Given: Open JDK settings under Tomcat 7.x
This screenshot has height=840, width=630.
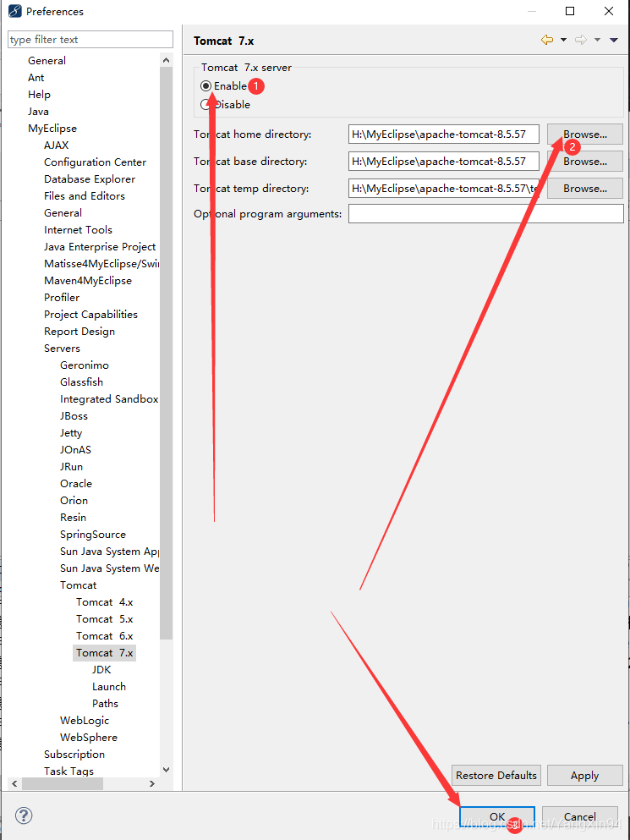Looking at the screenshot, I should click(101, 670).
